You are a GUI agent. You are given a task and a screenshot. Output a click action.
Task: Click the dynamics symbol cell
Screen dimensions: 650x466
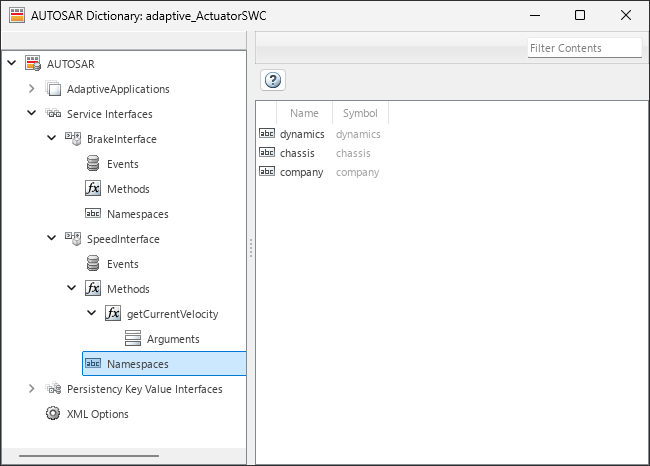[358, 134]
